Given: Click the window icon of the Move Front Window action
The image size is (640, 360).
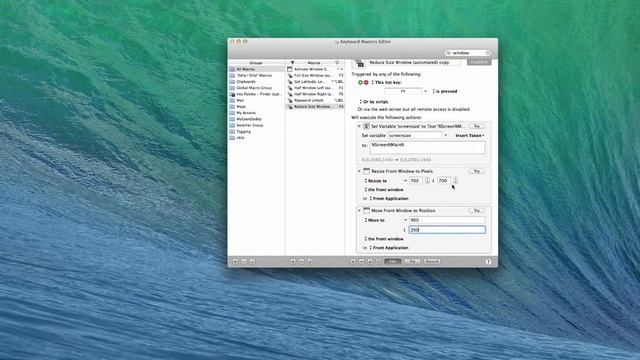Looking at the screenshot, I should [x=367, y=211].
